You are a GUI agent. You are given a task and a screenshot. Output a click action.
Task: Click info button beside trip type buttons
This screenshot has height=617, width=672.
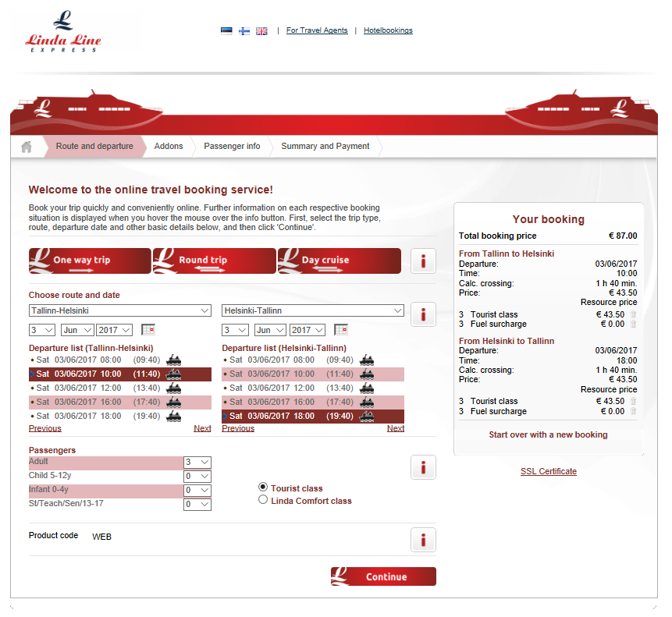point(423,261)
